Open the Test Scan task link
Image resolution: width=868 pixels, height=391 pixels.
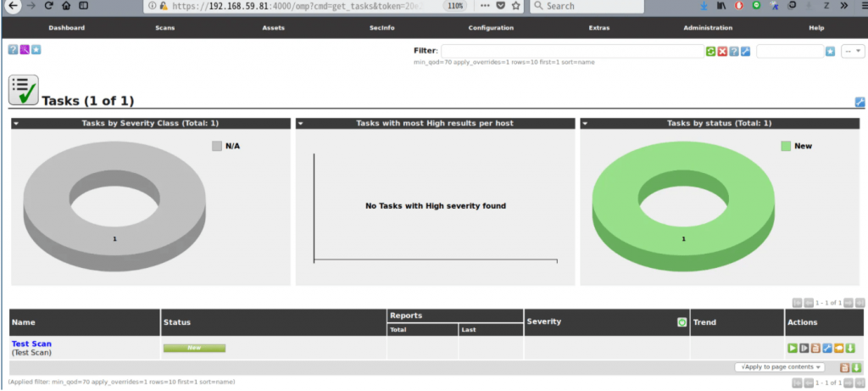pyautogui.click(x=31, y=344)
